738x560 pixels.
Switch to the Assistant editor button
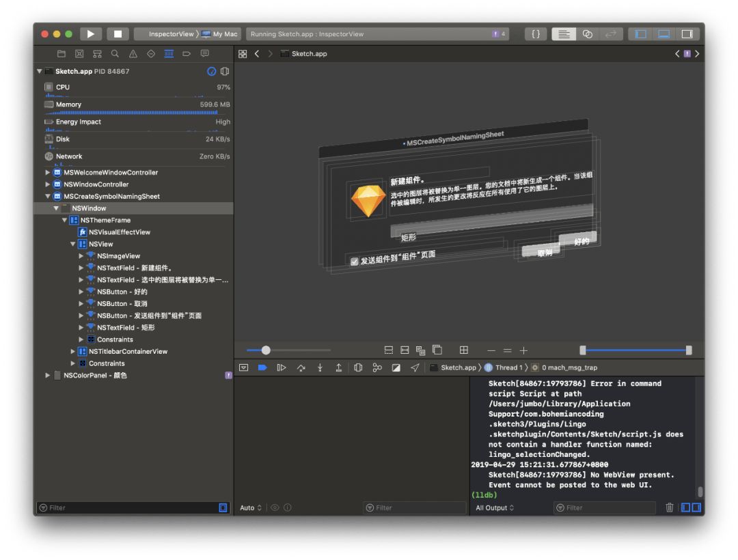click(588, 34)
